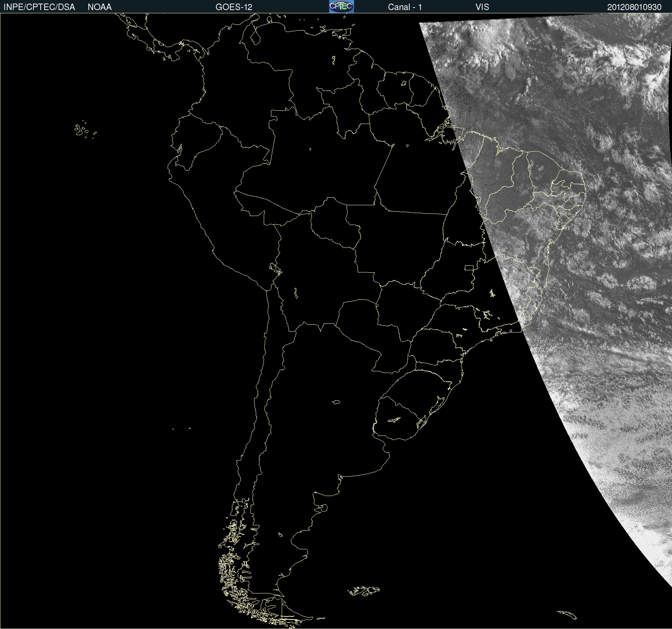Click the INPE/CPTEC/DSA header text

pyautogui.click(x=39, y=7)
